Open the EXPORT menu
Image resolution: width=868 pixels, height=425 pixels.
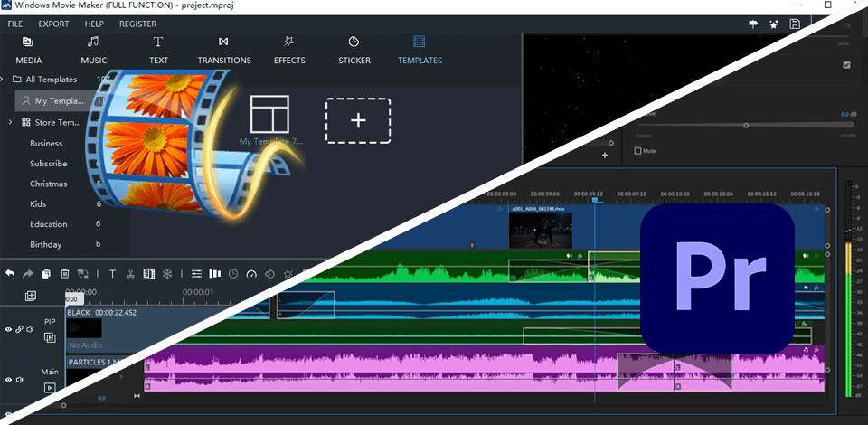53,24
